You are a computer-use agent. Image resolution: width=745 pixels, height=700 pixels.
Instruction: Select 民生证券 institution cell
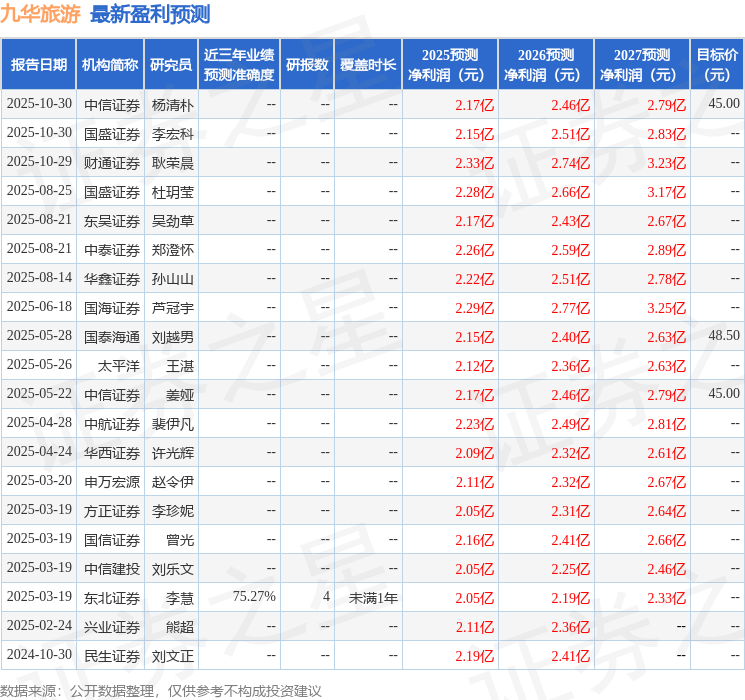click(x=112, y=656)
